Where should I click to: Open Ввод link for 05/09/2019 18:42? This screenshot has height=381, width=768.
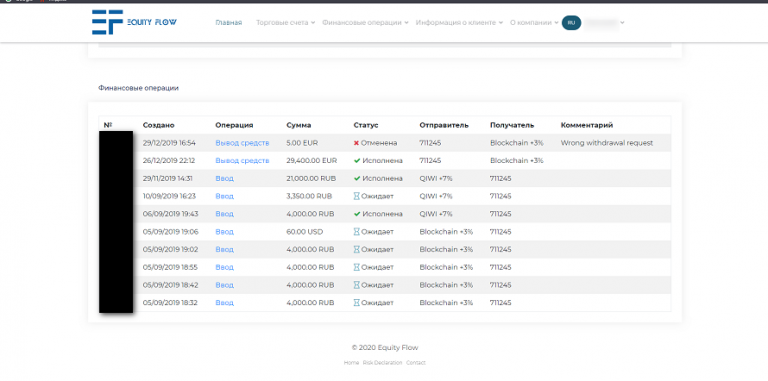tap(224, 285)
